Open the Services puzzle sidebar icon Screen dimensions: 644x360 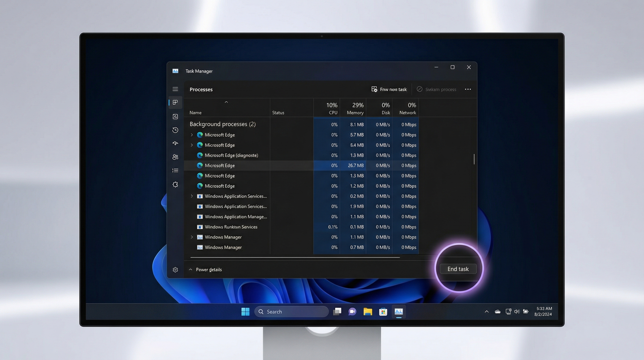(x=175, y=184)
